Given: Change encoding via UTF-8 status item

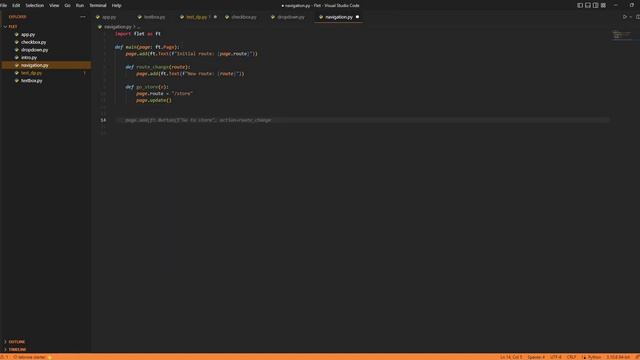Looking at the screenshot, I should [556, 357].
